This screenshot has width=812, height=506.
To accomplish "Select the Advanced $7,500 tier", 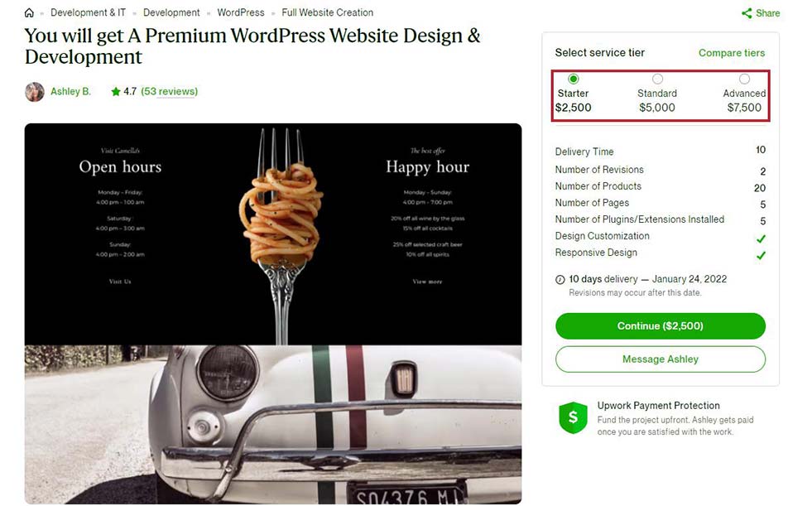I will tap(744, 94).
